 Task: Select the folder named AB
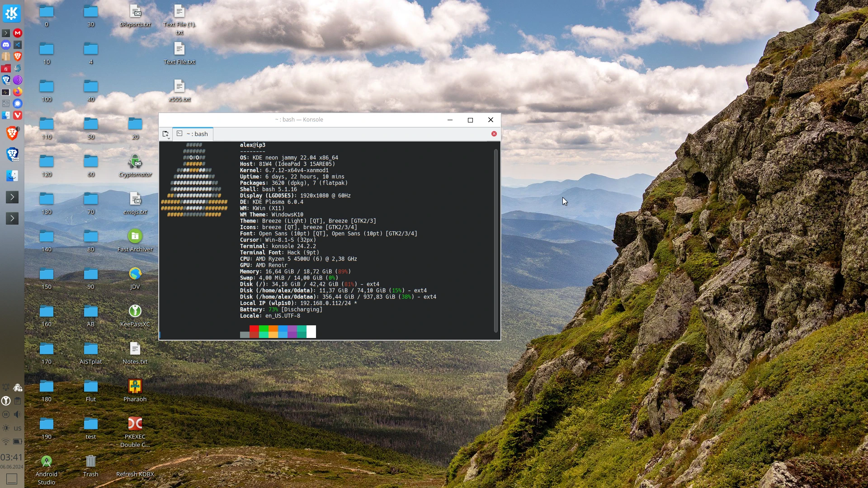click(x=91, y=315)
